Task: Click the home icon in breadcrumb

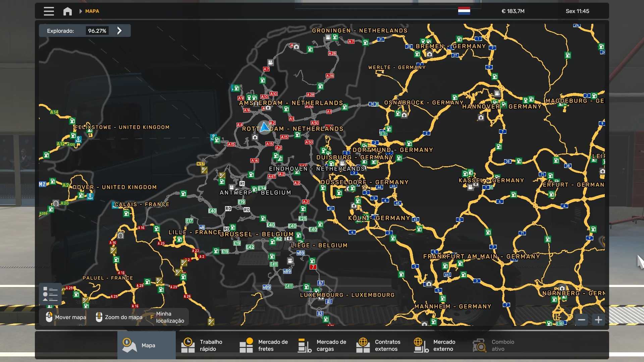Action: [67, 11]
